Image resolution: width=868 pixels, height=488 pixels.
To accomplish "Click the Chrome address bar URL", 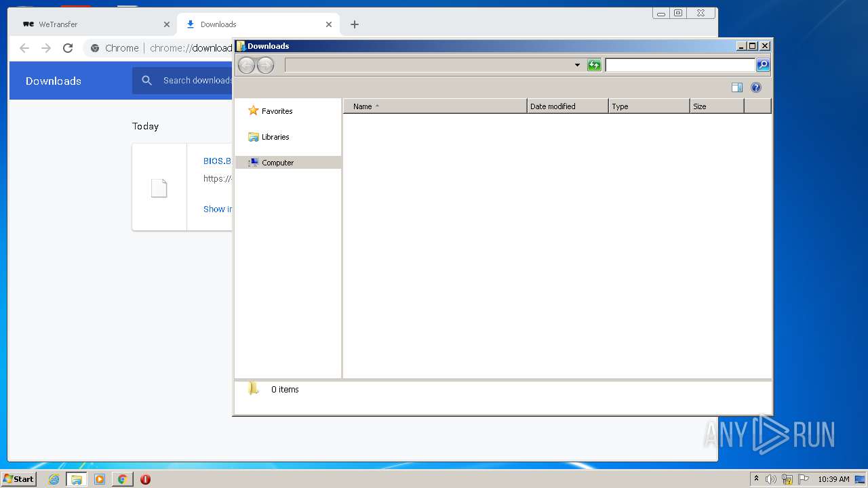I will (191, 48).
